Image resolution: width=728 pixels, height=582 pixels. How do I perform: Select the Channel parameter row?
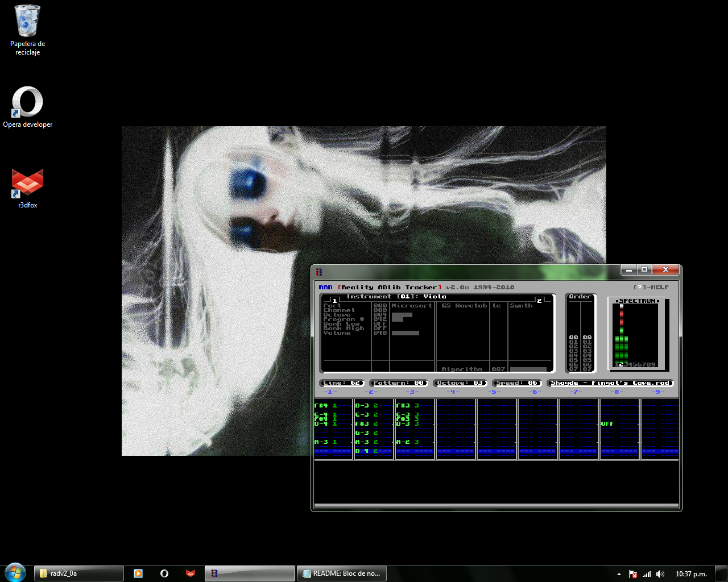[x=355, y=310]
